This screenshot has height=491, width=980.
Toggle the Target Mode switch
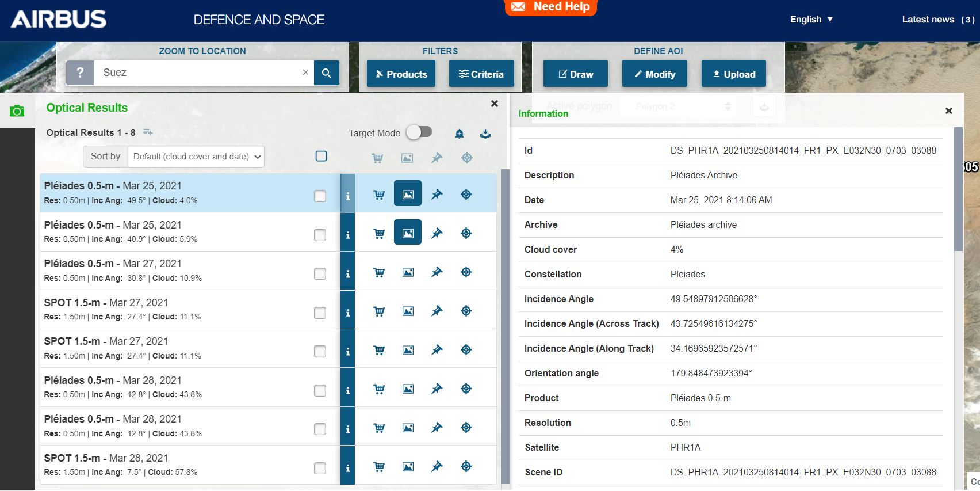tap(419, 132)
